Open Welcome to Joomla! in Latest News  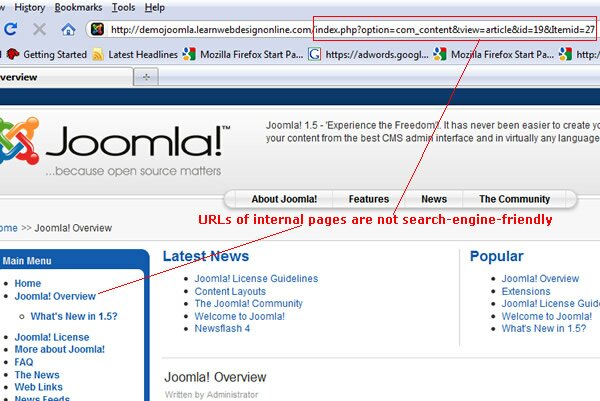(240, 316)
